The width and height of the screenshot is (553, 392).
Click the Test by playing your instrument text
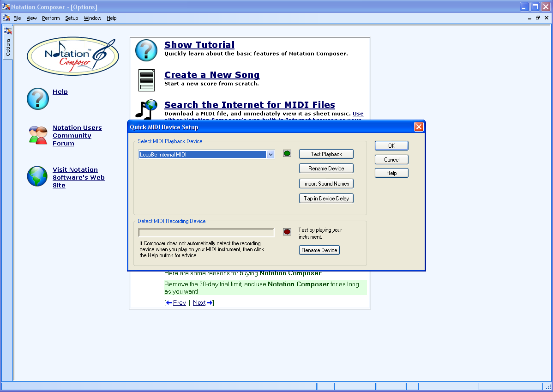[x=320, y=233]
